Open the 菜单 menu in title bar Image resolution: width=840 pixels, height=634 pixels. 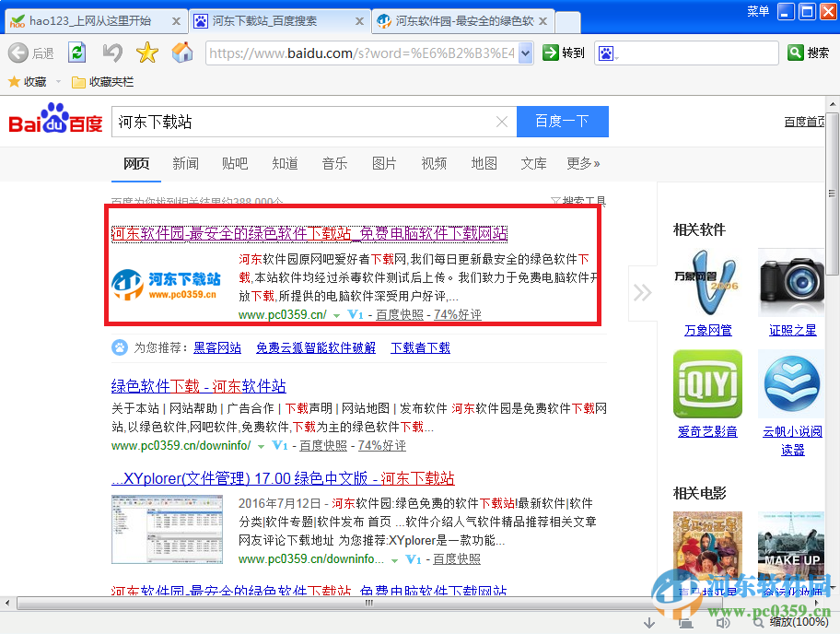click(757, 11)
